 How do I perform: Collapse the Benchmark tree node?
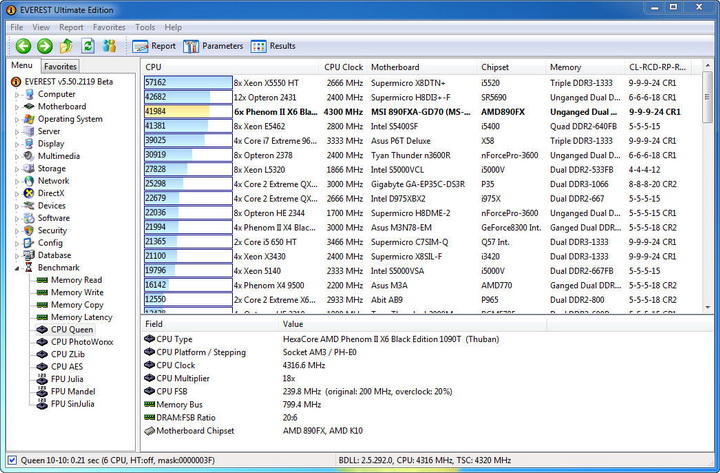coord(17,268)
